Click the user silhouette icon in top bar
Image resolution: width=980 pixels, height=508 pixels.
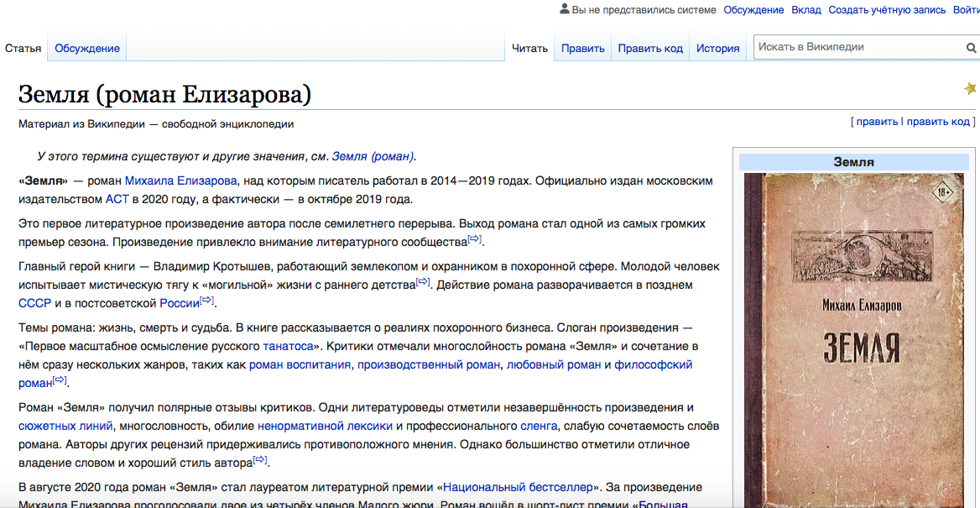565,9
